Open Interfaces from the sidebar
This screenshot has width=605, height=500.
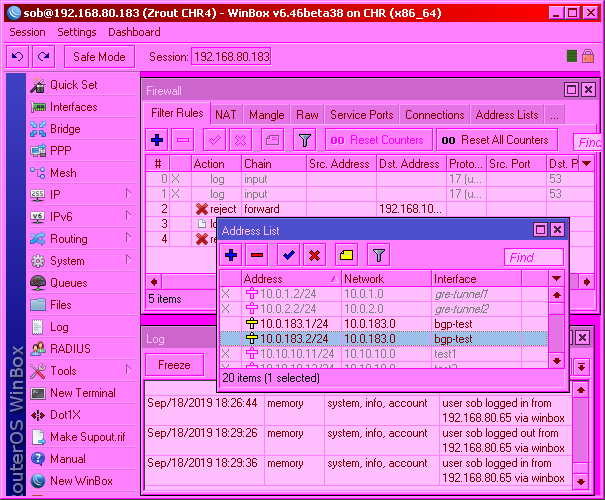[x=83, y=107]
